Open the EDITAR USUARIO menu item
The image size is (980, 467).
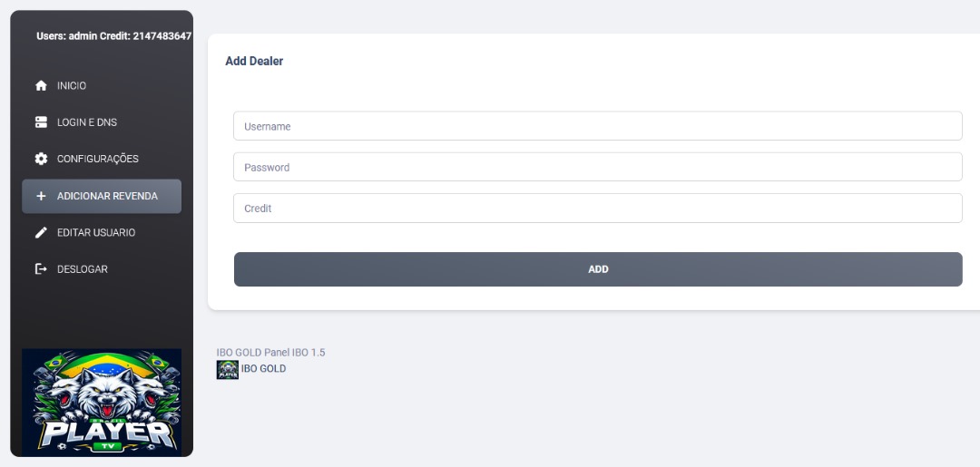pyautogui.click(x=96, y=233)
